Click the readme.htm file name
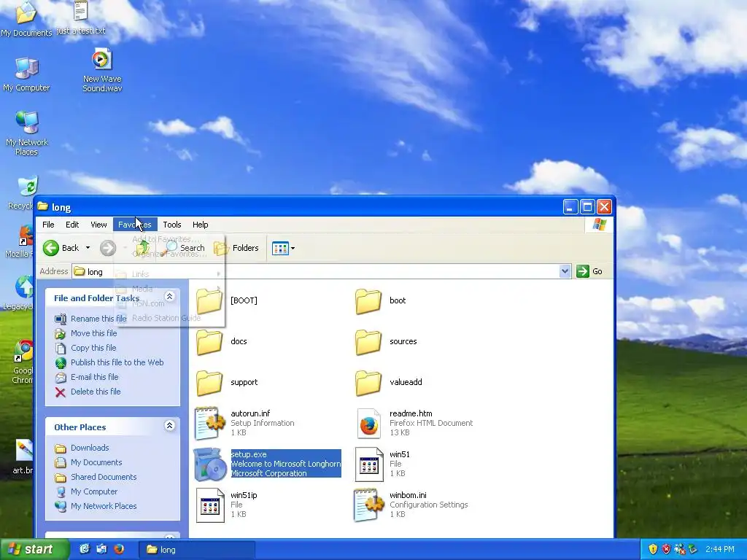The image size is (747, 560). point(411,413)
